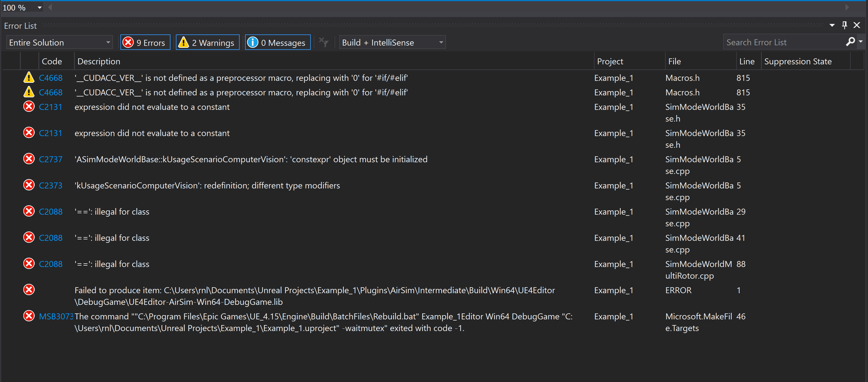Click the left scroll arrow in the top toolbar

pyautogui.click(x=50, y=7)
